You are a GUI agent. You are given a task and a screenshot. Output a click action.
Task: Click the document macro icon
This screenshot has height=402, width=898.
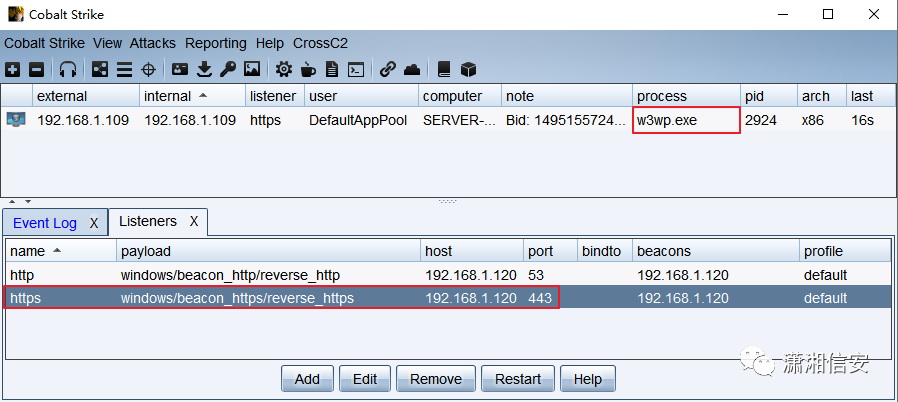(x=332, y=70)
